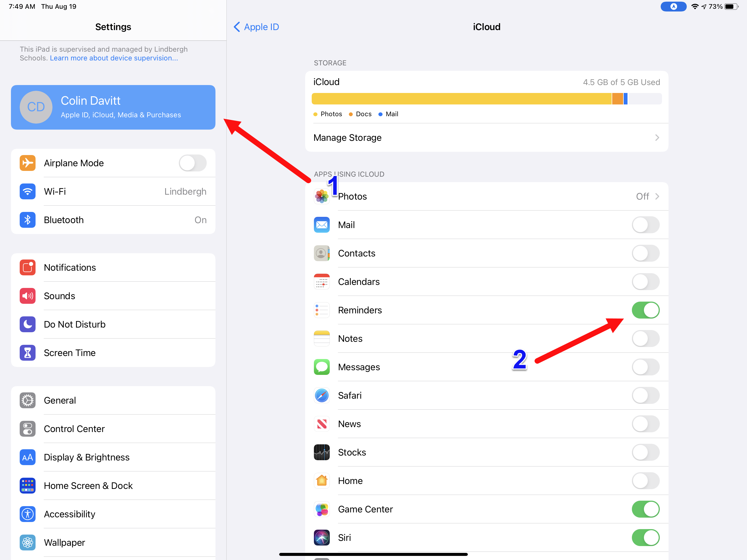Enable the Calendars toggle
Screen dimensions: 747x560
coord(645,281)
